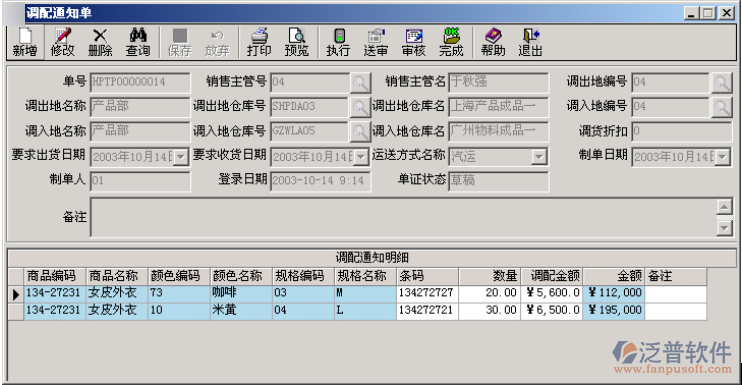The height and width of the screenshot is (385, 742).
Task: Click the 删除 (Delete) X icon
Action: [x=100, y=43]
